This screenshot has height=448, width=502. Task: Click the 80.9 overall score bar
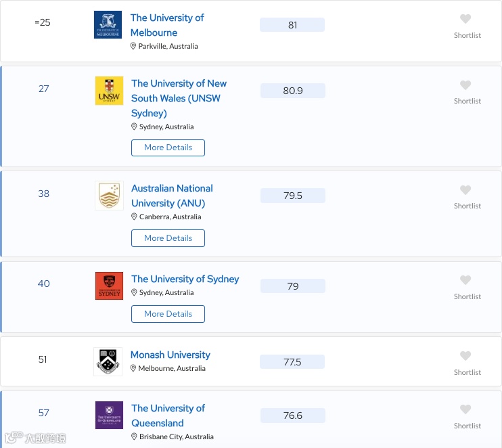[x=293, y=91]
